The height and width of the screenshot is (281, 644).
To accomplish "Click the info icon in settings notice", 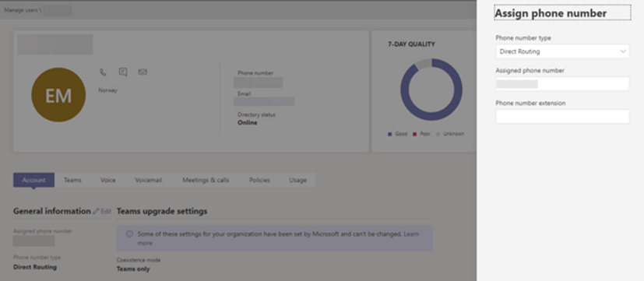I will point(129,234).
